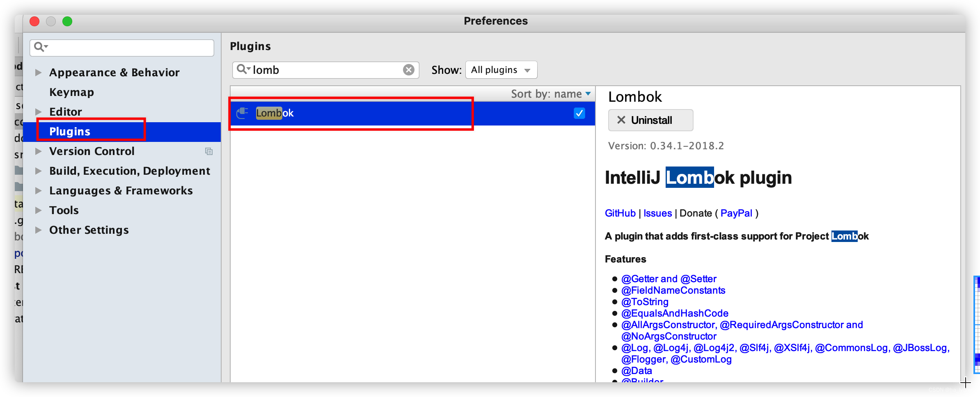This screenshot has width=980, height=397.
Task: Click the Lombok plugin icon
Action: pyautogui.click(x=243, y=113)
